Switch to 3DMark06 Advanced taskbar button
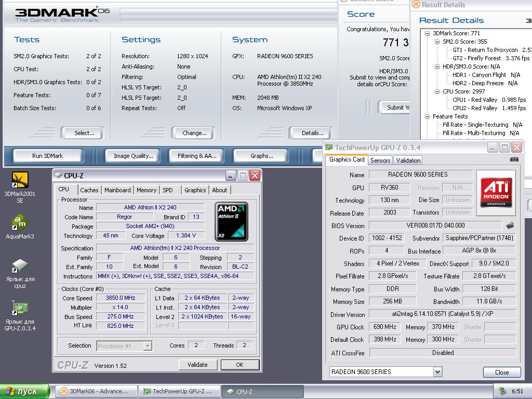The height and width of the screenshot is (399, 532). pyautogui.click(x=96, y=391)
